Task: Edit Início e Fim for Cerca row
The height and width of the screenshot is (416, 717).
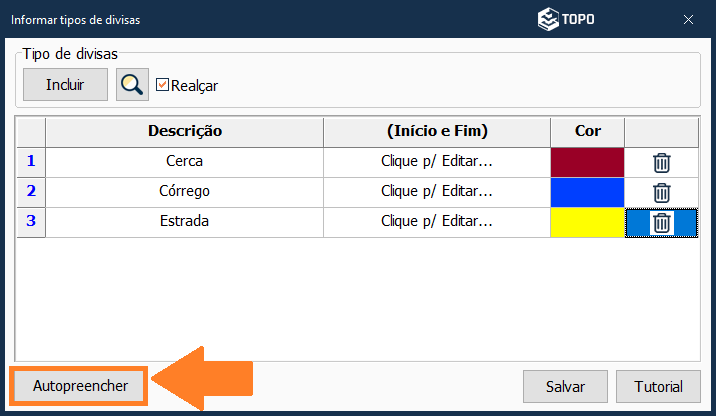Action: pyautogui.click(x=437, y=163)
